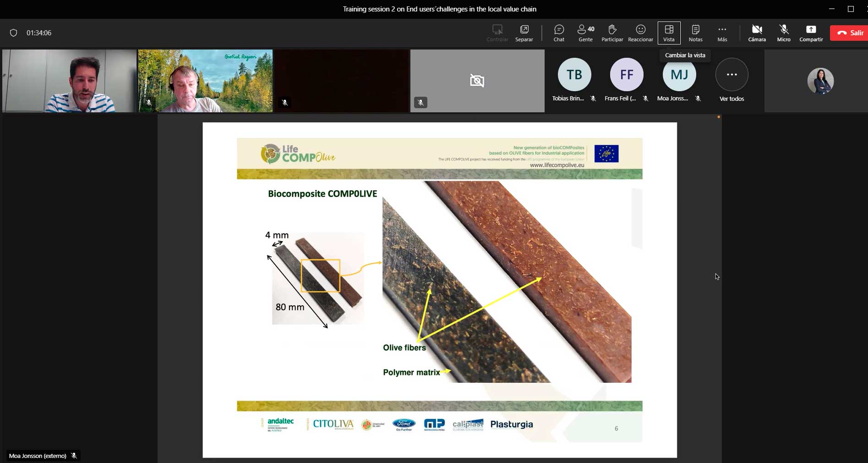Click Moa Jonsson (externo) name label

pos(38,456)
